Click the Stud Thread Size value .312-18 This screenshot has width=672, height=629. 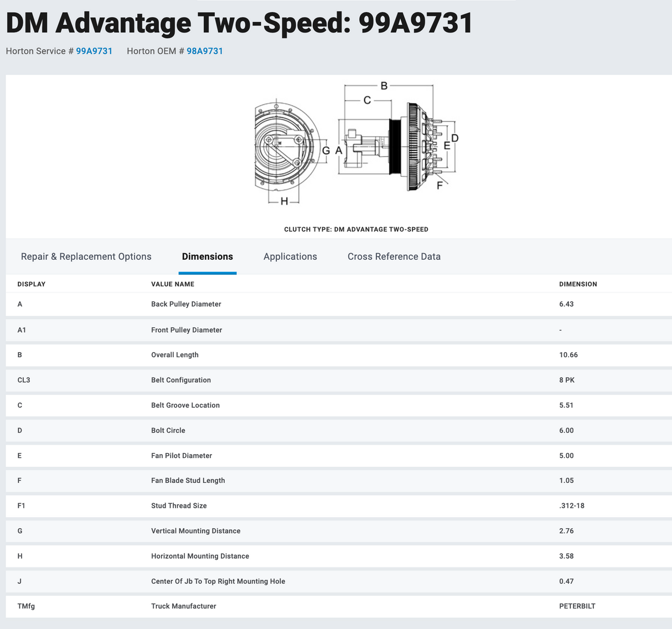click(x=571, y=506)
